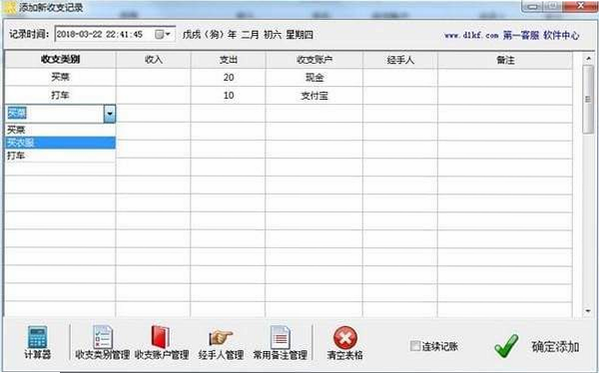Open the 第一客服 link
The height and width of the screenshot is (373, 599).
[x=521, y=36]
